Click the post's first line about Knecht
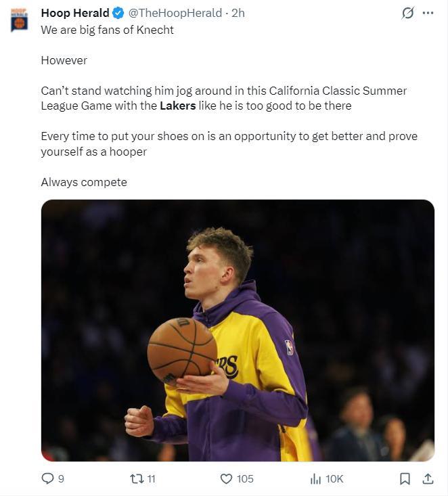 pos(107,30)
